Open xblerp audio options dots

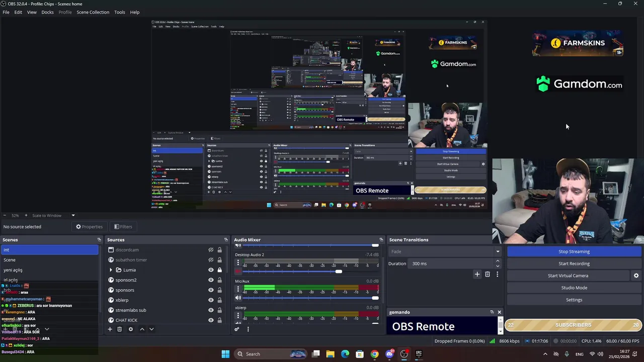[x=238, y=316]
